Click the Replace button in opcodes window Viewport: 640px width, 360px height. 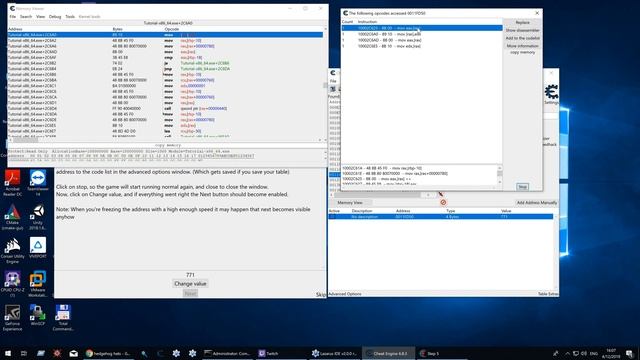point(522,22)
